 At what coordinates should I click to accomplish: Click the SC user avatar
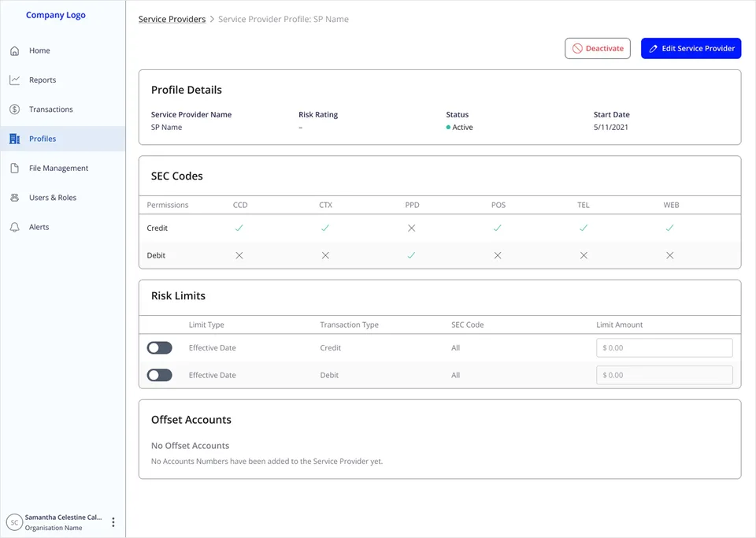(14, 522)
